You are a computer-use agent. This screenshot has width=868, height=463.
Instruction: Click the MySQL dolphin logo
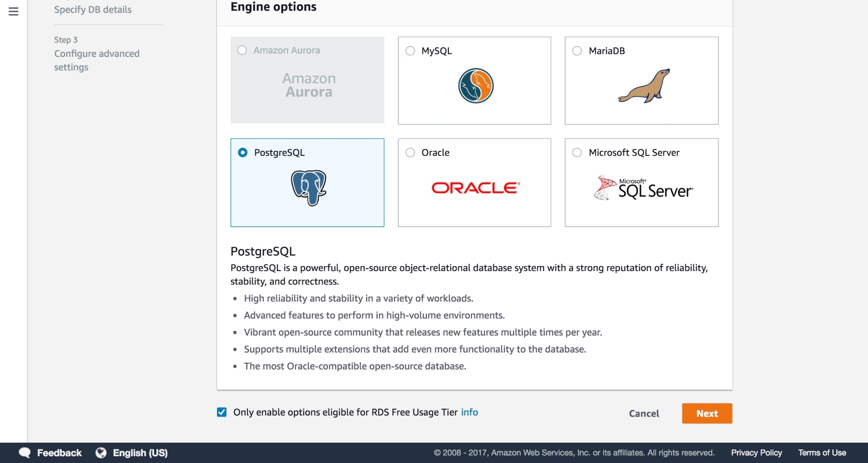pos(475,86)
